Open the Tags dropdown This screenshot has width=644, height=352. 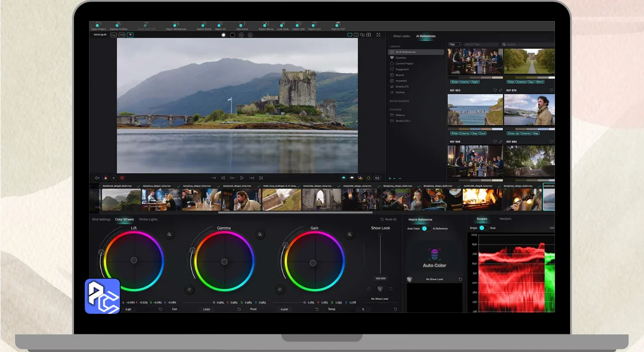click(x=454, y=44)
